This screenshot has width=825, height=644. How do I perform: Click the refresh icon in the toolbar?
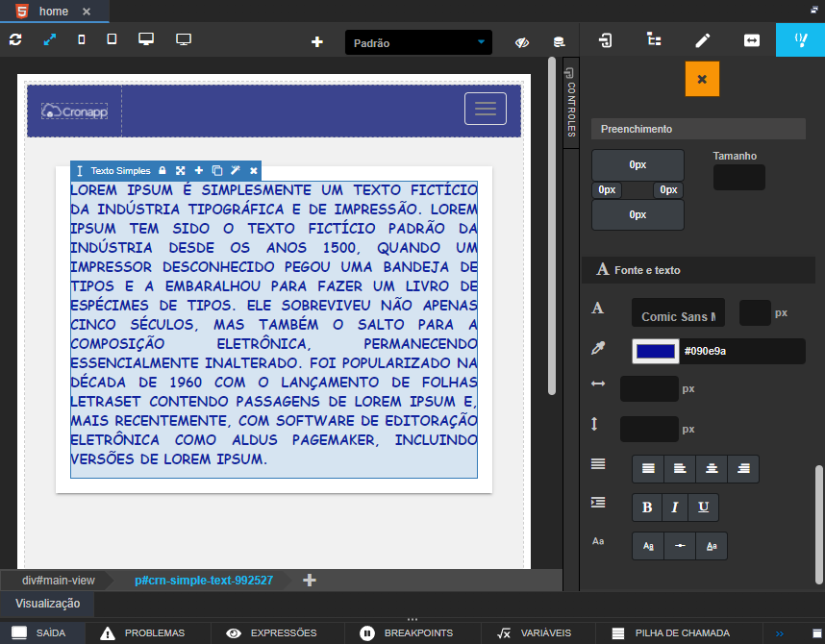click(x=15, y=39)
